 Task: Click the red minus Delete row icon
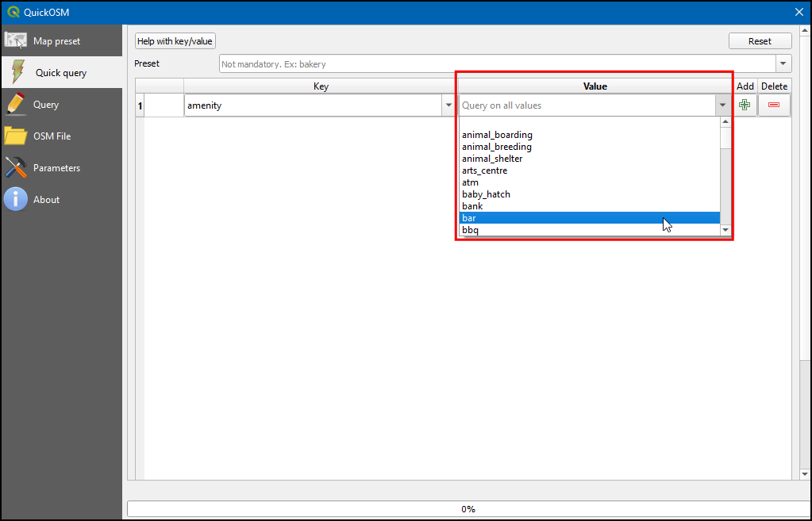774,105
